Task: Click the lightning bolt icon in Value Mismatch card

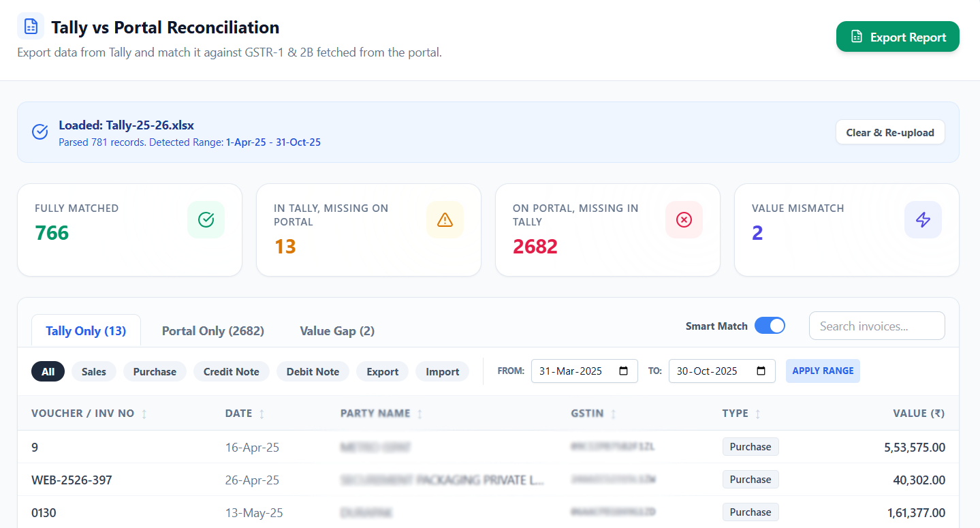Action: click(923, 219)
